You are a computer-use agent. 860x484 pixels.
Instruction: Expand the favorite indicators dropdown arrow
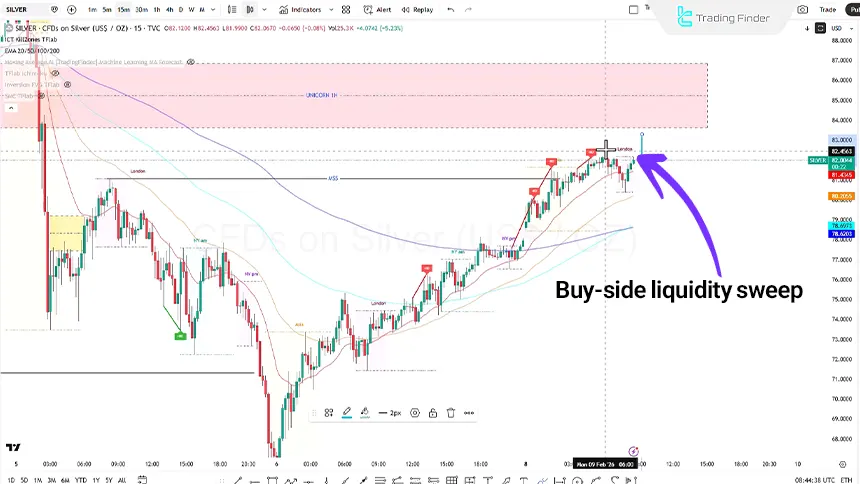tap(331, 9)
